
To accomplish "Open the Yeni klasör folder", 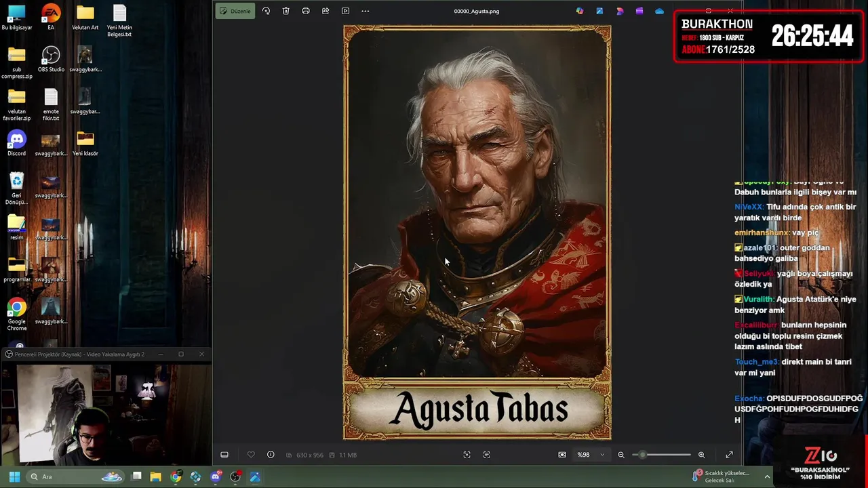I will (85, 144).
